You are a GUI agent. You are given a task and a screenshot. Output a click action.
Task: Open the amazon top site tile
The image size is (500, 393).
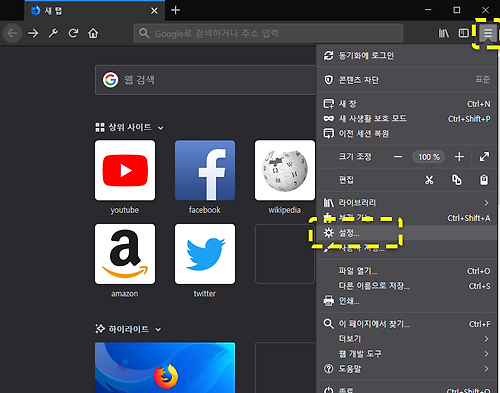click(x=125, y=254)
